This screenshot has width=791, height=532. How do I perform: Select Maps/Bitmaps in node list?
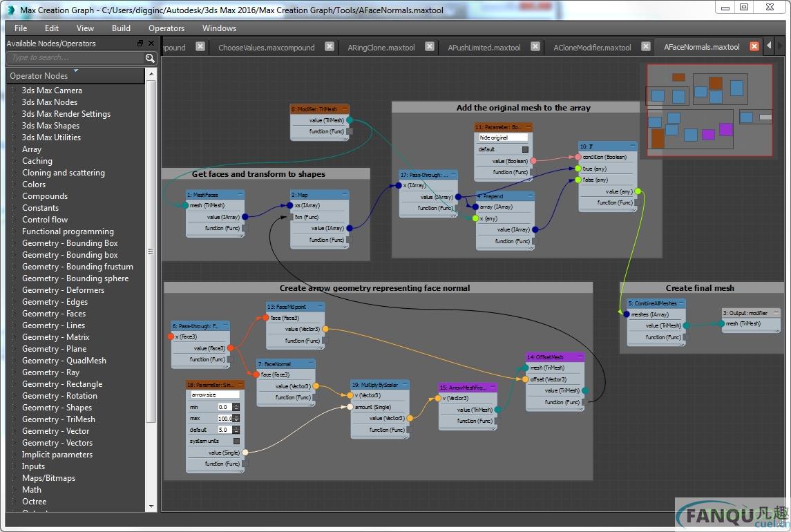48,478
